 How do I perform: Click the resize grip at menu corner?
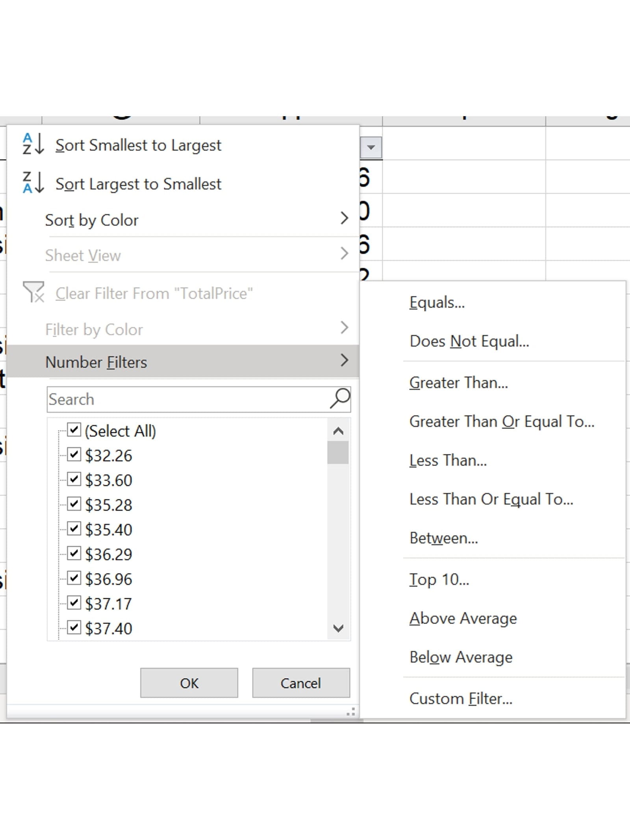tap(350, 712)
